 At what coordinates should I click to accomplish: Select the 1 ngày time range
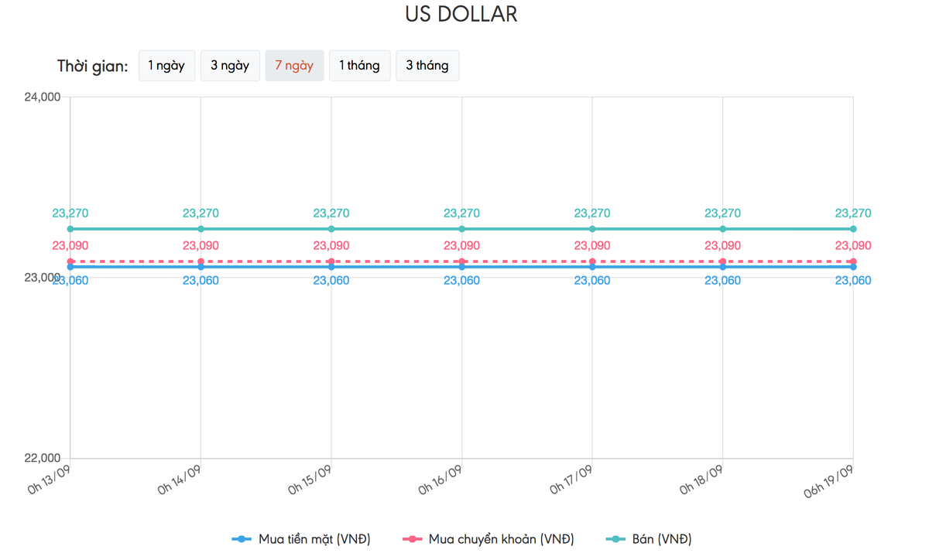pos(166,66)
